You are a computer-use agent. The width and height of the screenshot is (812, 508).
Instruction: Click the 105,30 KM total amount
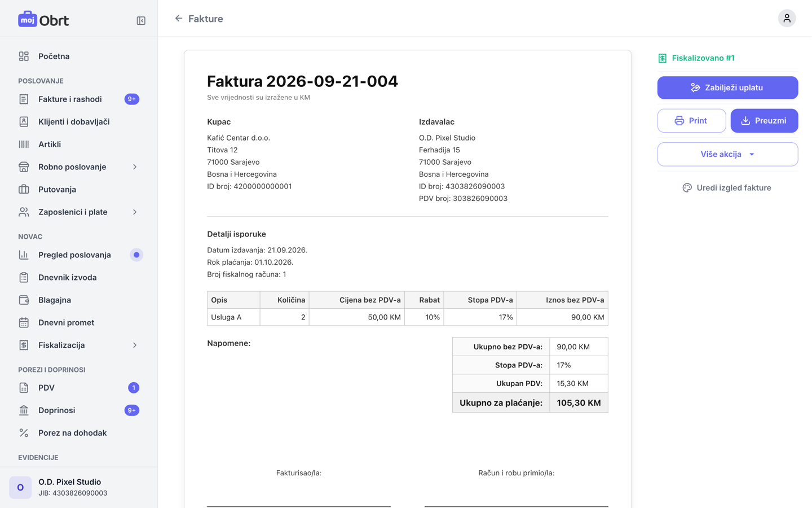(579, 403)
